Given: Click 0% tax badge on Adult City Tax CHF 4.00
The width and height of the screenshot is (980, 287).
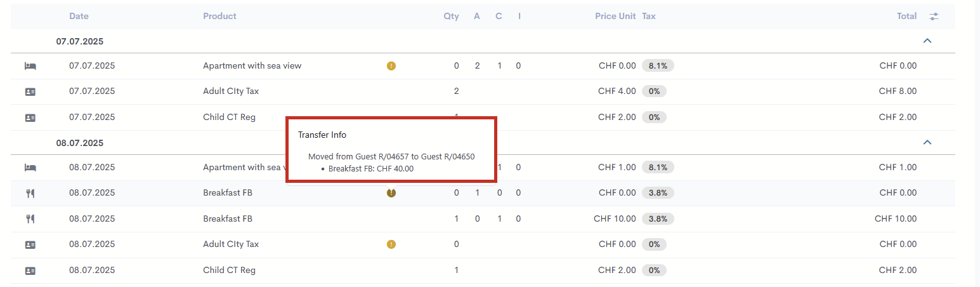Looking at the screenshot, I should pyautogui.click(x=654, y=91).
